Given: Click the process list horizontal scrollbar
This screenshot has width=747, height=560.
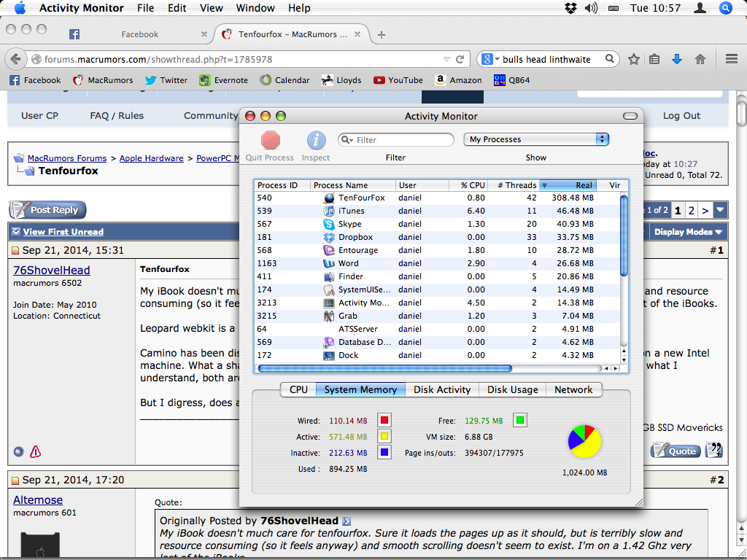Looking at the screenshot, I should click(384, 368).
